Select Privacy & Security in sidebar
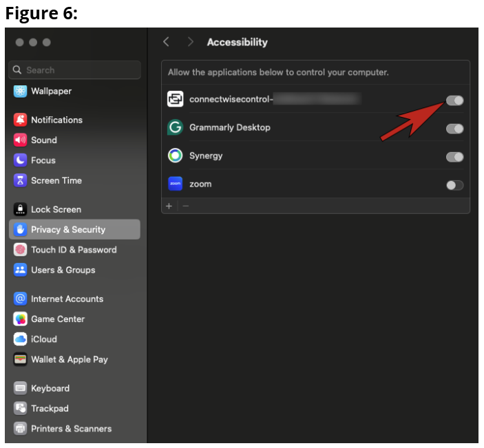 click(x=67, y=230)
